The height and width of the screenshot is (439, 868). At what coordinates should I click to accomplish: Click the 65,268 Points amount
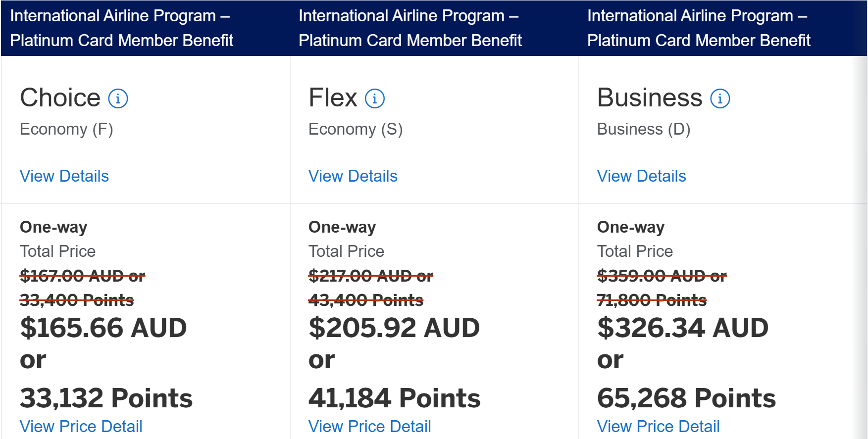(686, 398)
